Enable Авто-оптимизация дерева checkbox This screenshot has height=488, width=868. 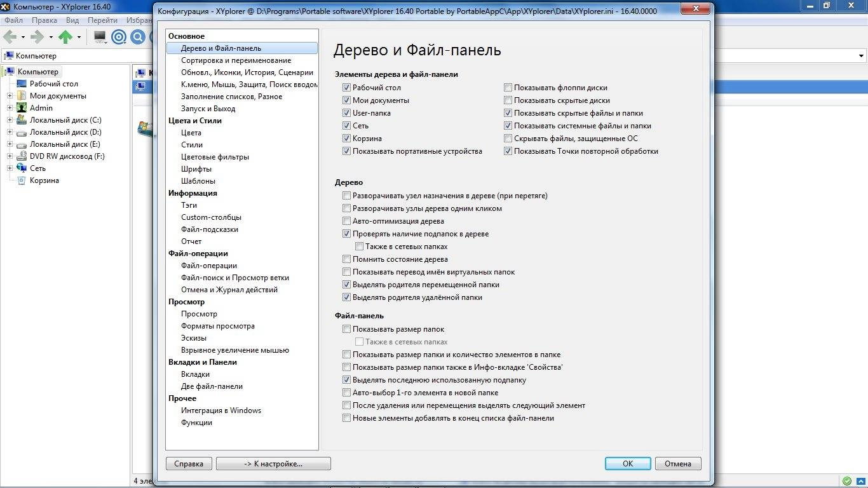(x=346, y=221)
